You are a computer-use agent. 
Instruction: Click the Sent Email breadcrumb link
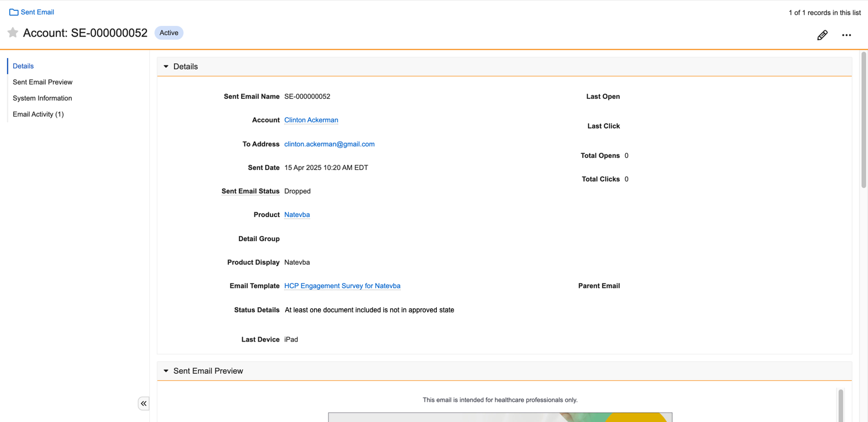tap(37, 12)
